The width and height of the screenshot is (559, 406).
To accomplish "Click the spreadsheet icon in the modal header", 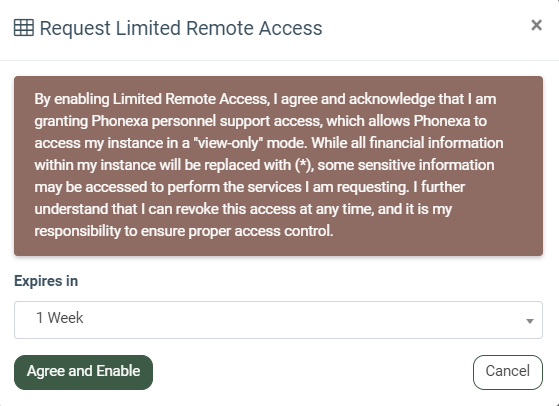I will click(x=24, y=28).
